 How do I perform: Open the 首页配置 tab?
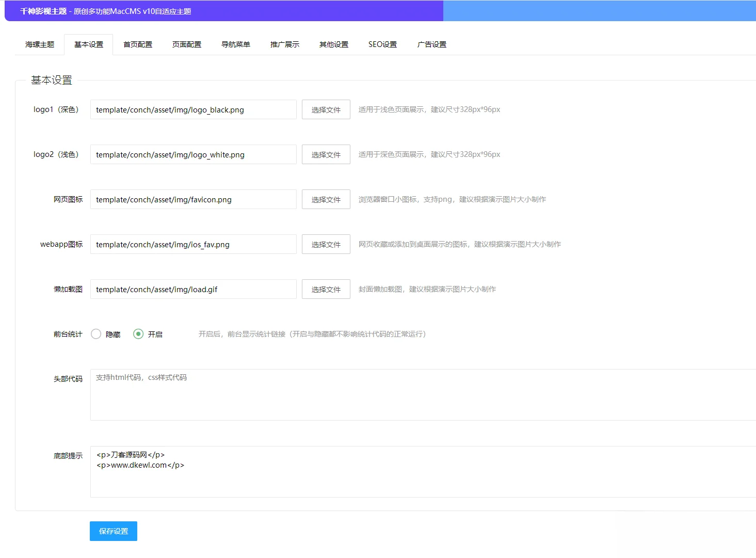[x=137, y=44]
